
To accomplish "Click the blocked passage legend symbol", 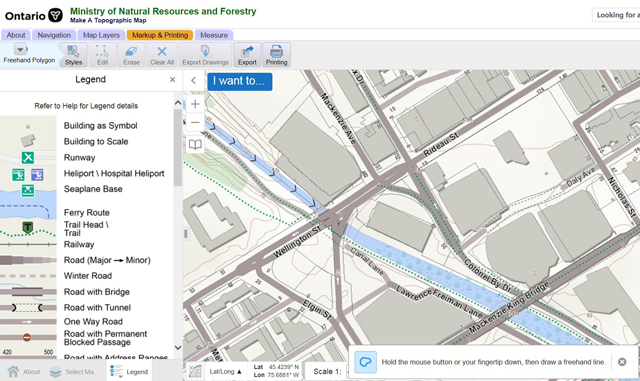I will coord(27,337).
